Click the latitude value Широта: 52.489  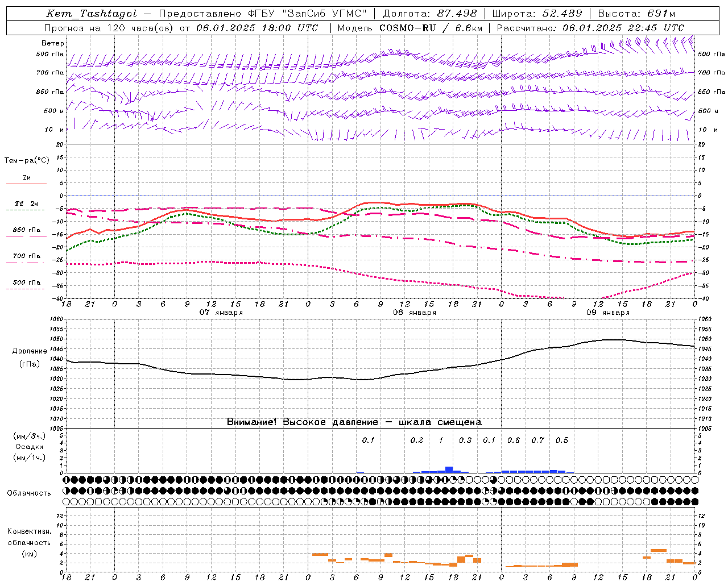537,14
